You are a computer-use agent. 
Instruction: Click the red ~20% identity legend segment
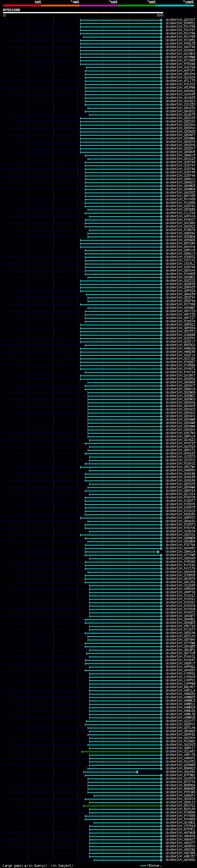tap(22, 6)
